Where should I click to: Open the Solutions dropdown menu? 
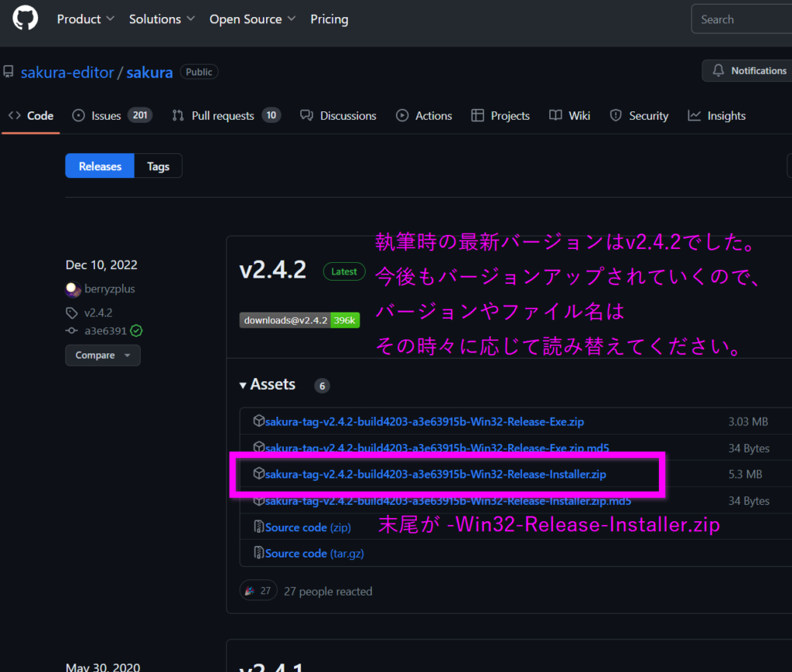coord(162,19)
